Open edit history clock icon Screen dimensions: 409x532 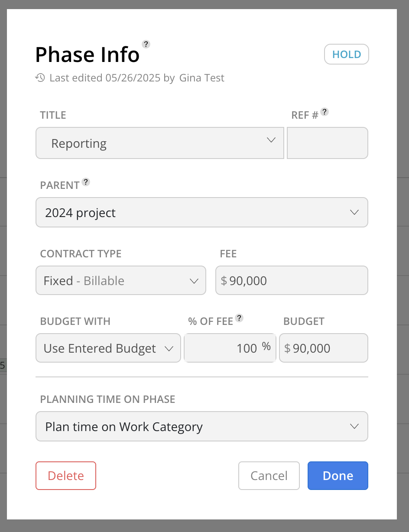(x=40, y=78)
